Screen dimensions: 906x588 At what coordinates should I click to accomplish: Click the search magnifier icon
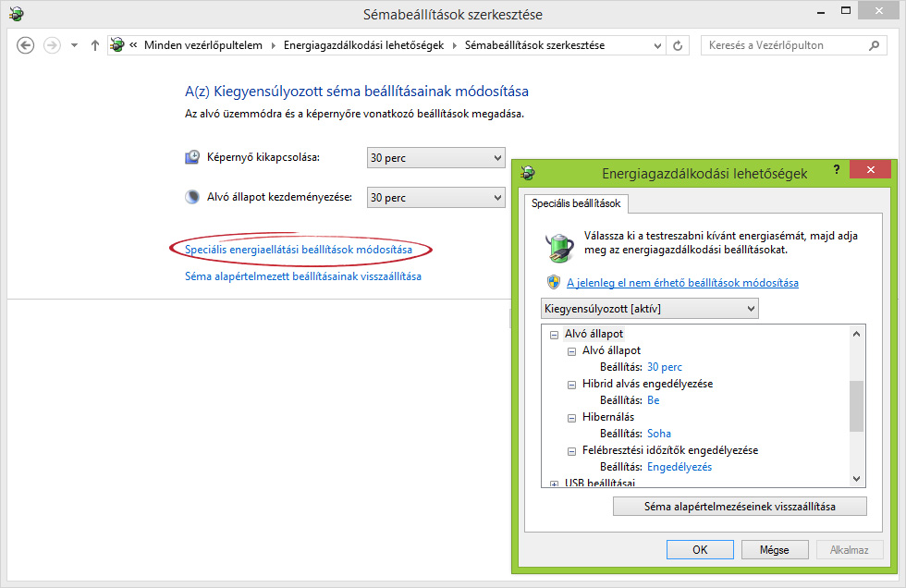tap(875, 45)
